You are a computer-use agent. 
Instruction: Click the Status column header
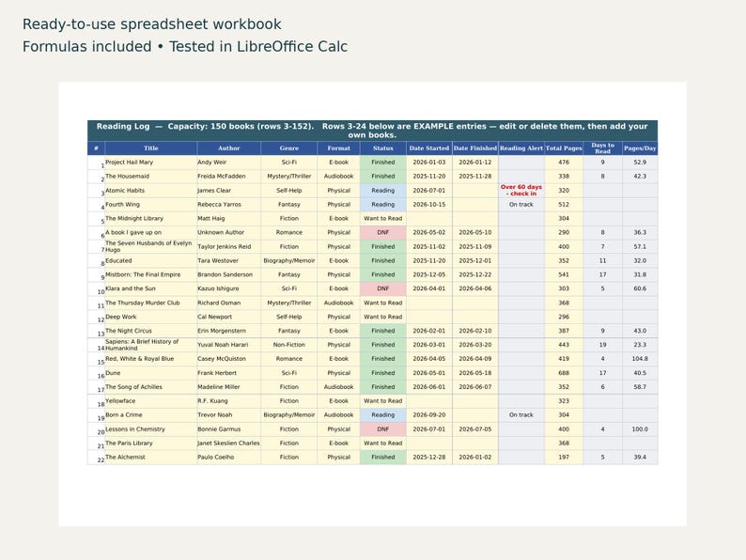[383, 148]
